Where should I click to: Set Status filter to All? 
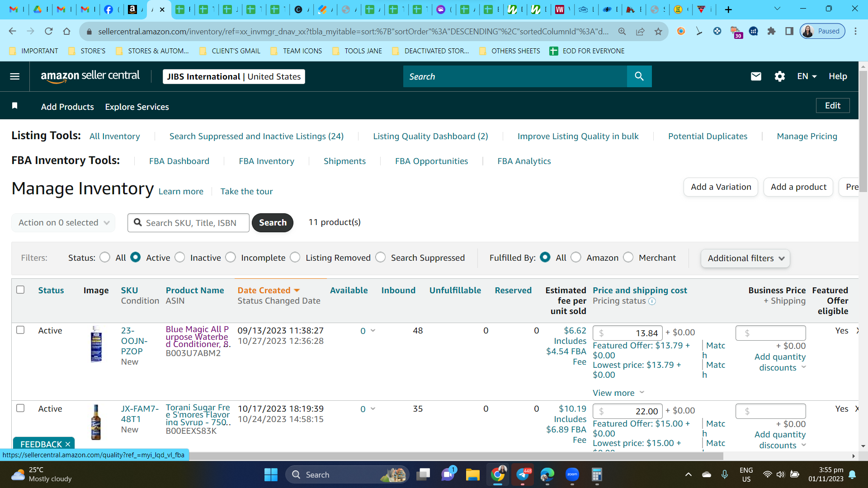(x=105, y=257)
